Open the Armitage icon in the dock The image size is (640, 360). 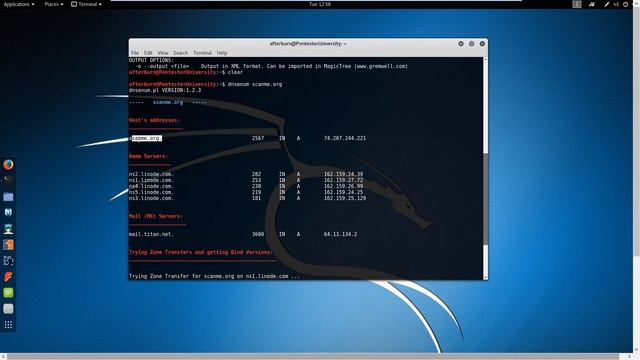coord(8,229)
